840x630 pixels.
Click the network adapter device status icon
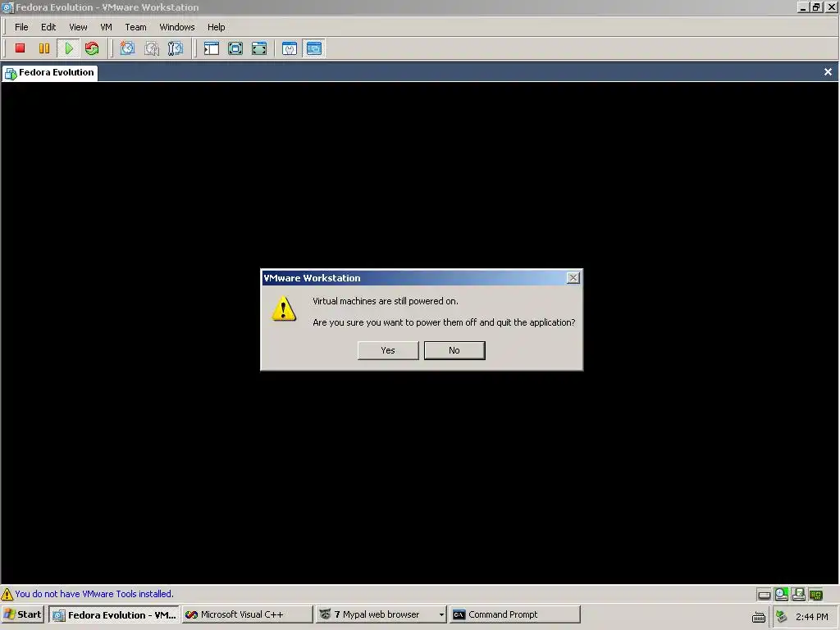pyautogui.click(x=816, y=594)
